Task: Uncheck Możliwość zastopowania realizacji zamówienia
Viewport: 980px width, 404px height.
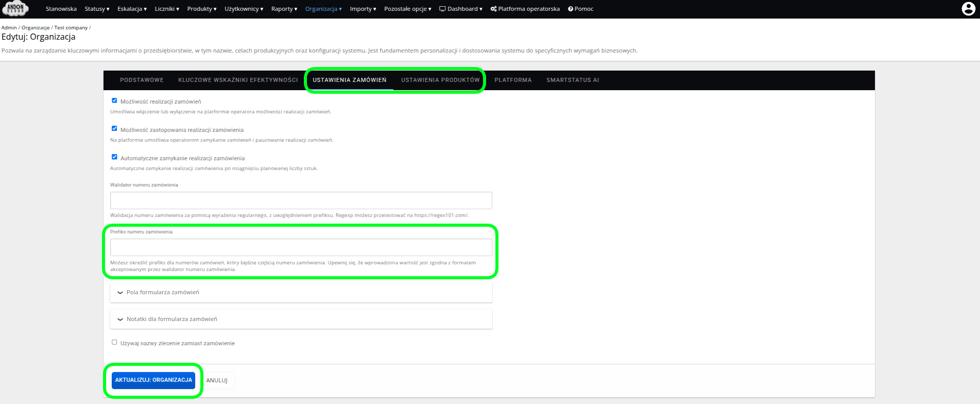Action: pos(114,129)
